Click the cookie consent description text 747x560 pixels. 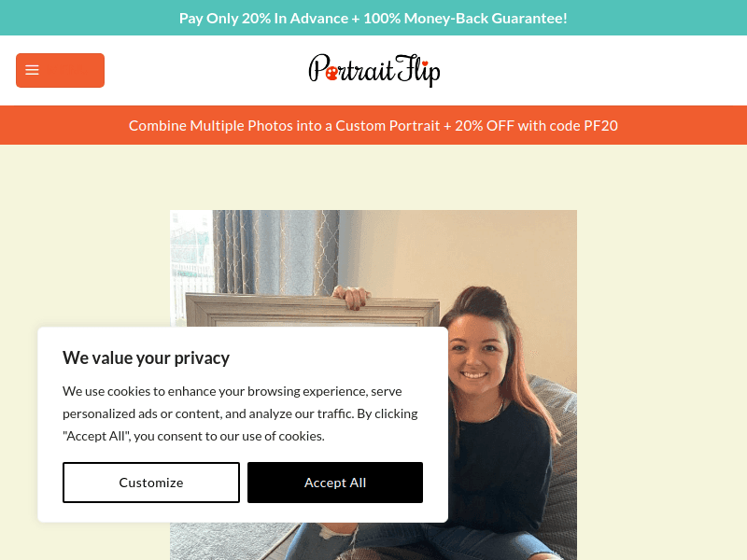pos(240,413)
